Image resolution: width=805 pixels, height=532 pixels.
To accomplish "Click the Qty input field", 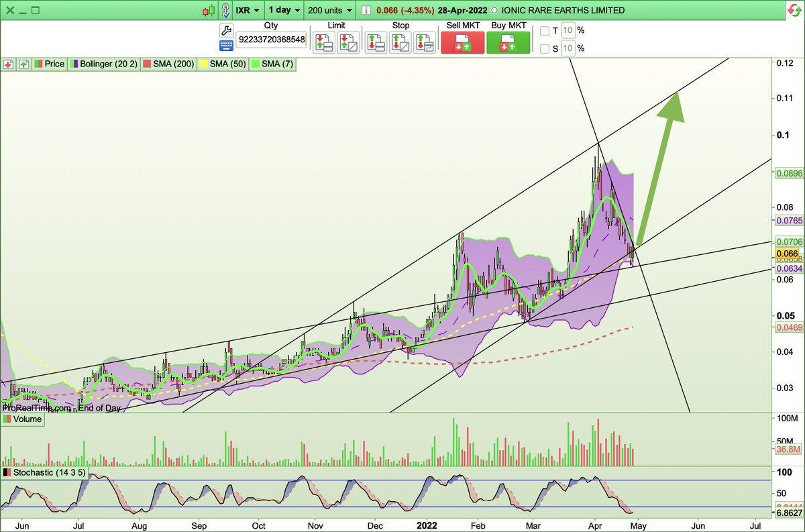I will tap(271, 40).
